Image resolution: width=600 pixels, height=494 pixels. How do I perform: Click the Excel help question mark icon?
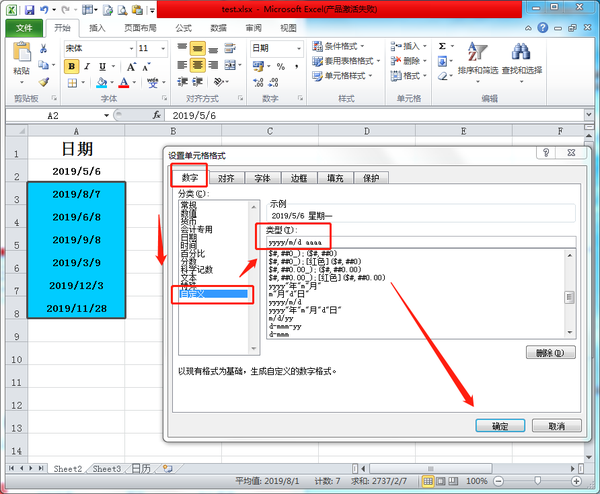543,28
